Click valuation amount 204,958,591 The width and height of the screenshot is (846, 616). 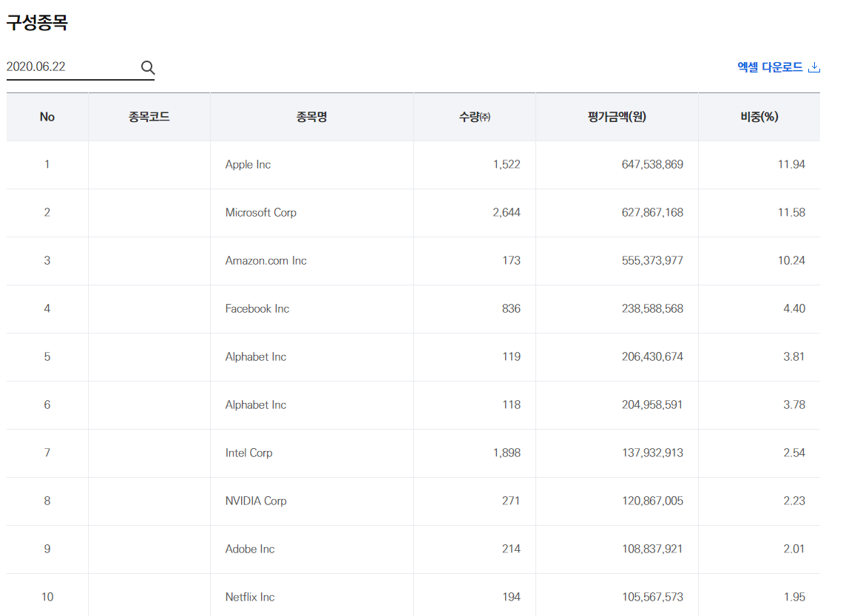pyautogui.click(x=652, y=405)
